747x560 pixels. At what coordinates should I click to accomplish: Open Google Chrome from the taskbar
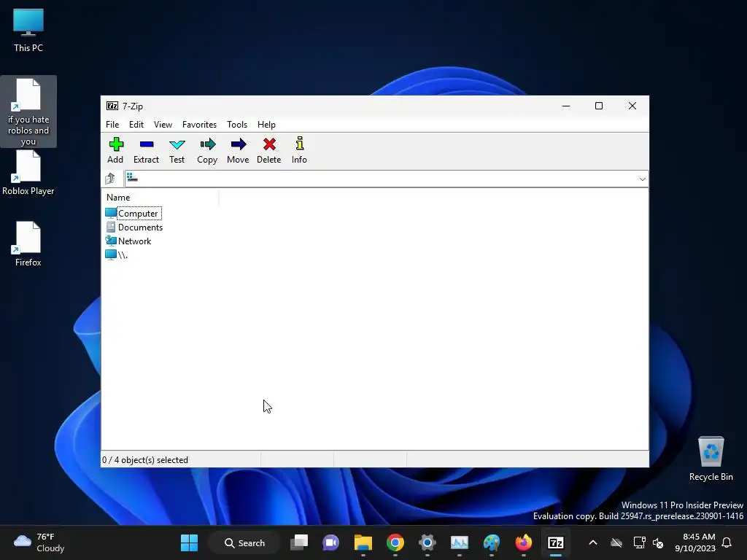395,542
